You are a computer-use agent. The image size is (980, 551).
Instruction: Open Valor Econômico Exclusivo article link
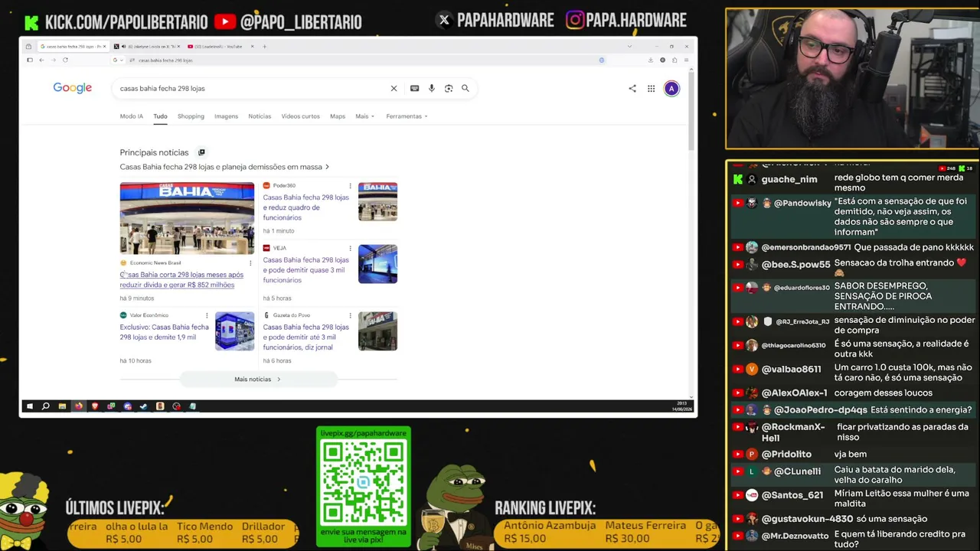(x=164, y=332)
